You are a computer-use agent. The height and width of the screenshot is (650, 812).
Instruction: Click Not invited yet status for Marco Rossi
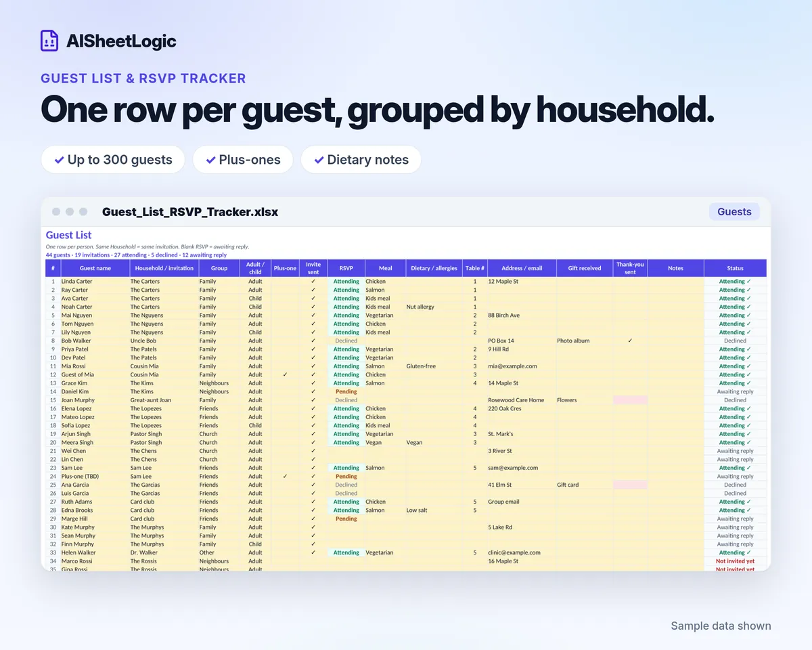pos(735,561)
